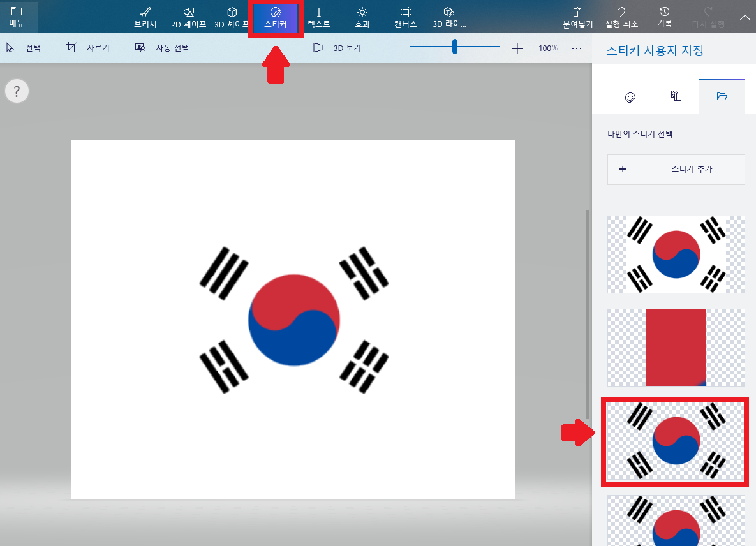The height and width of the screenshot is (546, 756).
Task: Open the 캔버스 canvas tab
Action: coord(406,17)
